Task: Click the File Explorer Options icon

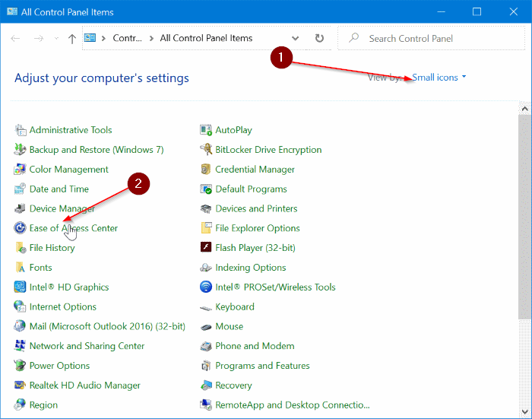Action: click(206, 228)
